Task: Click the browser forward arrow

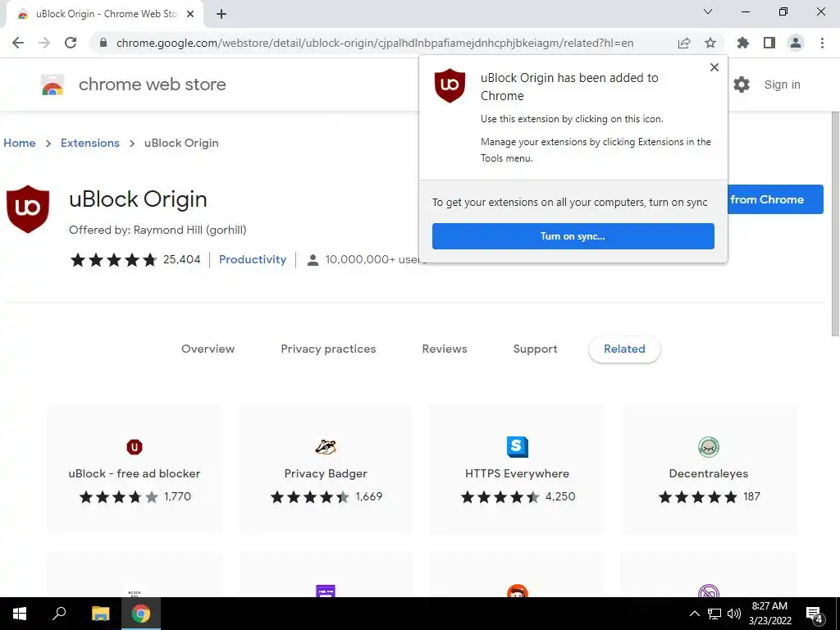Action: (44, 43)
